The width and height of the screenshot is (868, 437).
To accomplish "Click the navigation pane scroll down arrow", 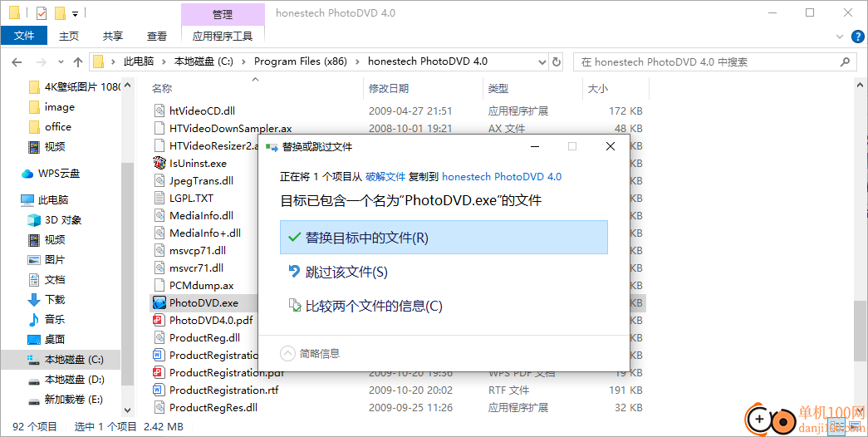I will point(127,410).
